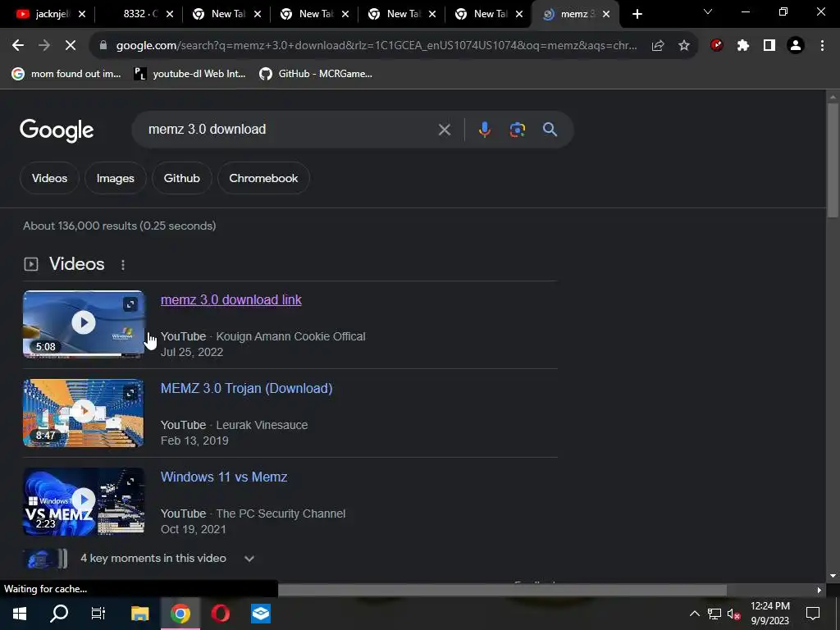The image size is (840, 630).
Task: Submit search with magnifier icon
Action: (550, 130)
